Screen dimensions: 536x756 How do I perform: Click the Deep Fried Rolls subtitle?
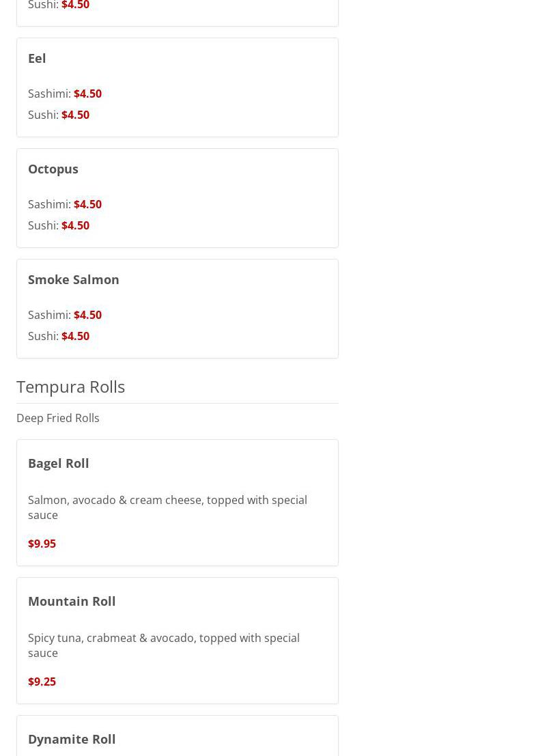click(58, 418)
